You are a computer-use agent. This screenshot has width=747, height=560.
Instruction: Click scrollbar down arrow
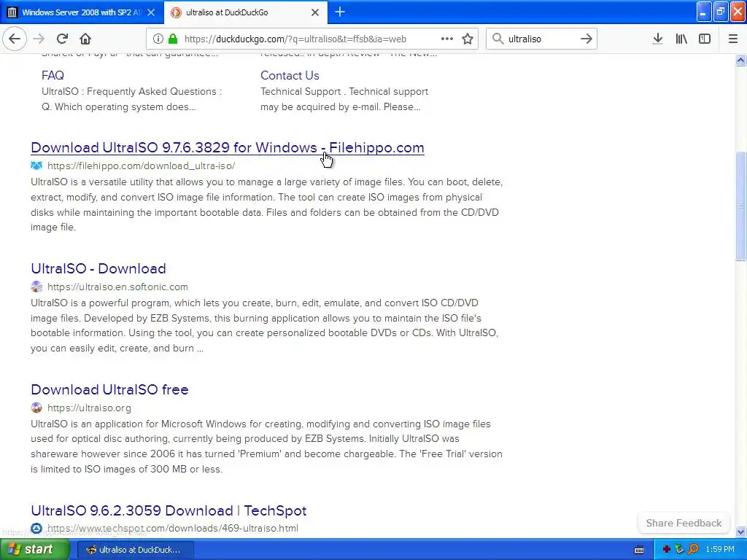pos(741,532)
